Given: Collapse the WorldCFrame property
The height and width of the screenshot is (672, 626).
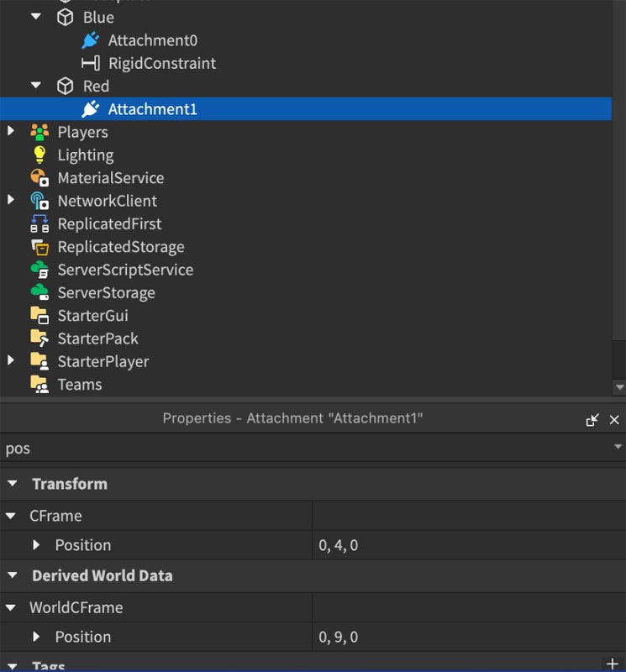Looking at the screenshot, I should pos(11,607).
